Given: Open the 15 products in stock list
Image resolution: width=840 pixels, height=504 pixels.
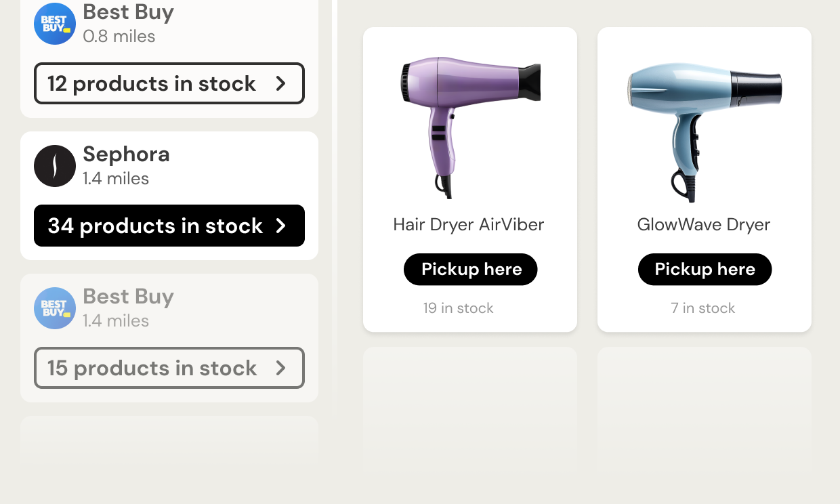Looking at the screenshot, I should coord(169,368).
